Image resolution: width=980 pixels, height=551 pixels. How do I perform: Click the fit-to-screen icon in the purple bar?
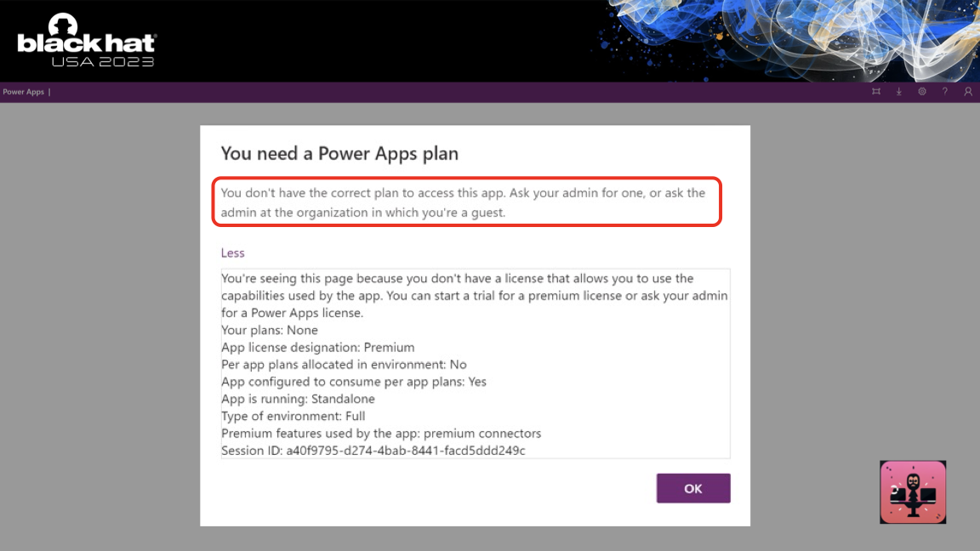[876, 92]
